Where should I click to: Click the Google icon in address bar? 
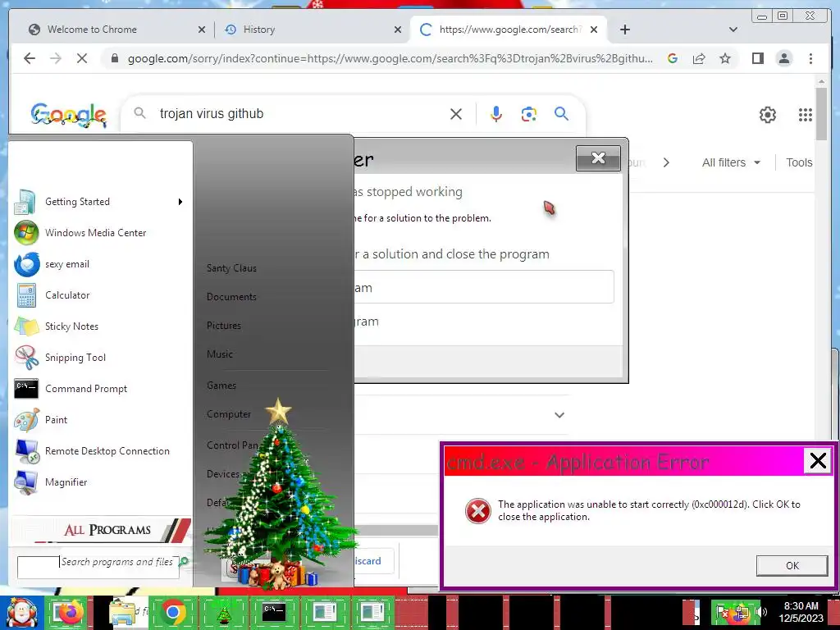673,58
